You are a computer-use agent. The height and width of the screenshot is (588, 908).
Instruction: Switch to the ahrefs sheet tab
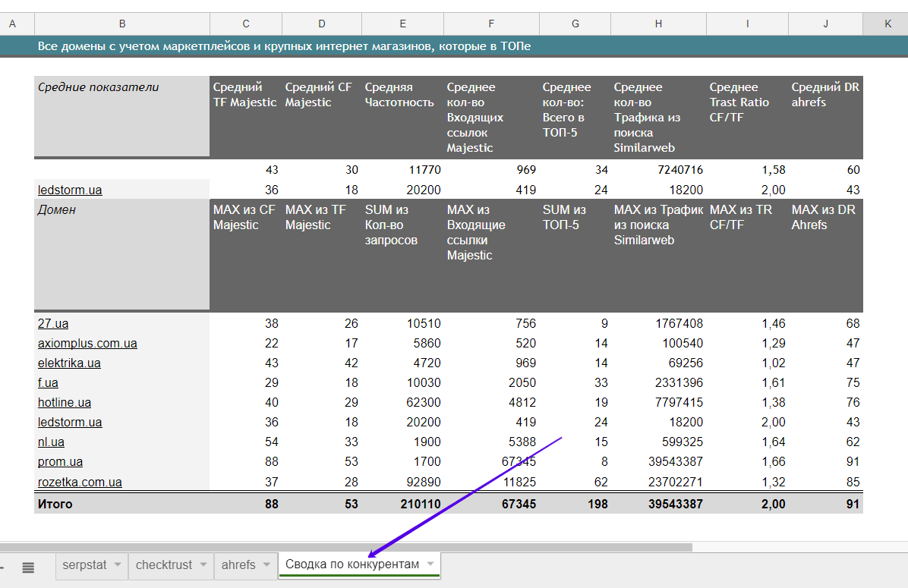[x=238, y=565]
